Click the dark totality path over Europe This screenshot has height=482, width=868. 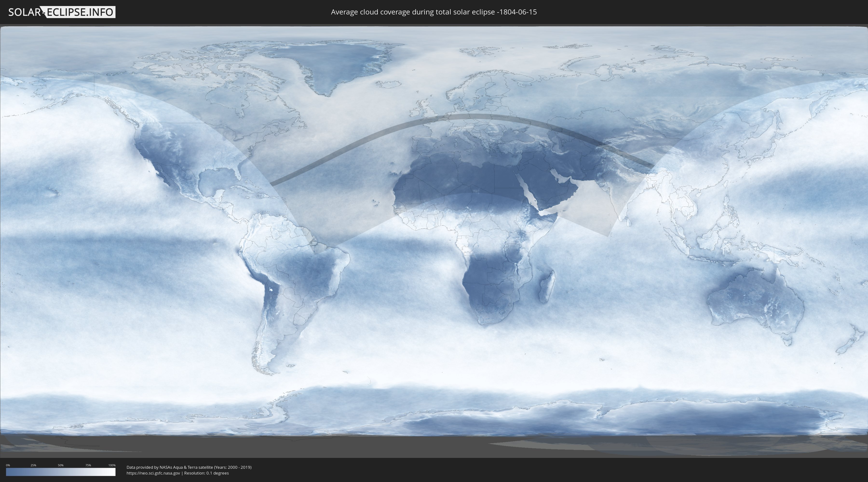click(472, 117)
